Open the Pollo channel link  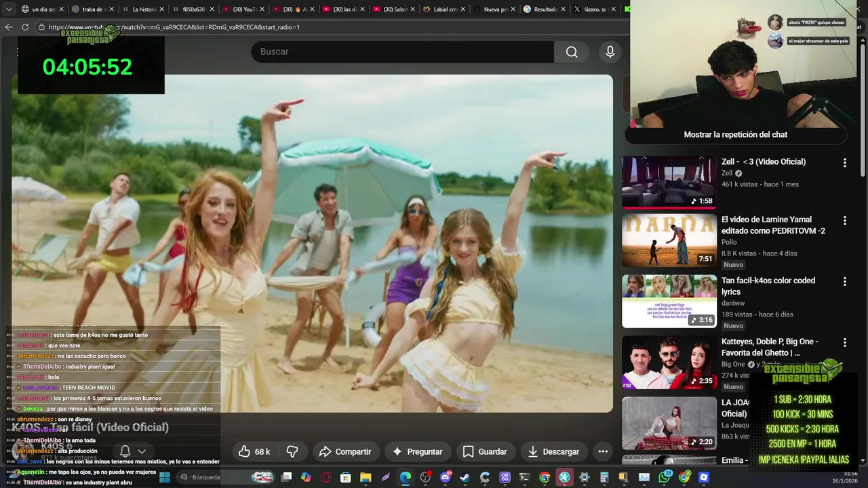tap(729, 242)
